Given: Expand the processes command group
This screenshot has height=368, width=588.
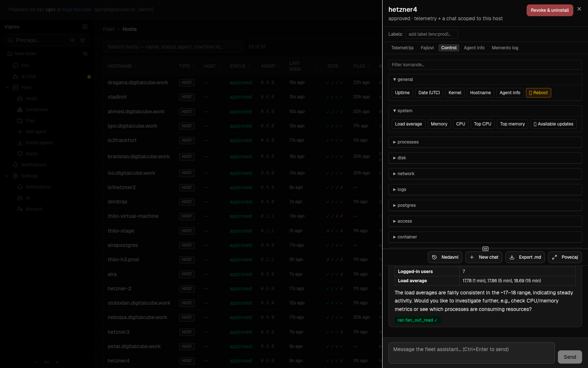Looking at the screenshot, I should (485, 142).
